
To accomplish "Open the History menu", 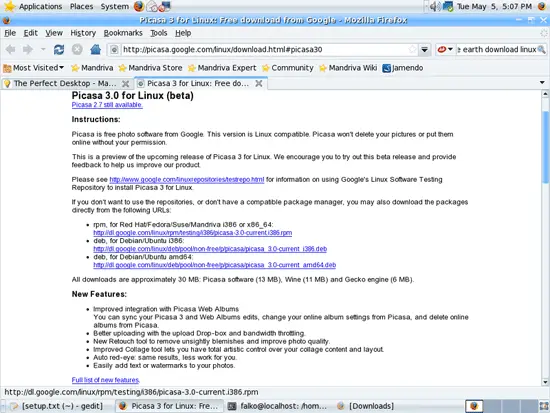I will (83, 33).
